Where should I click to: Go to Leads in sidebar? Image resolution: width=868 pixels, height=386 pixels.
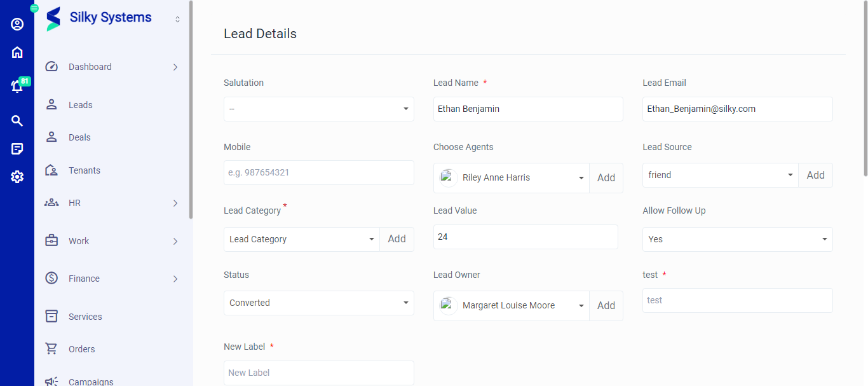81,105
